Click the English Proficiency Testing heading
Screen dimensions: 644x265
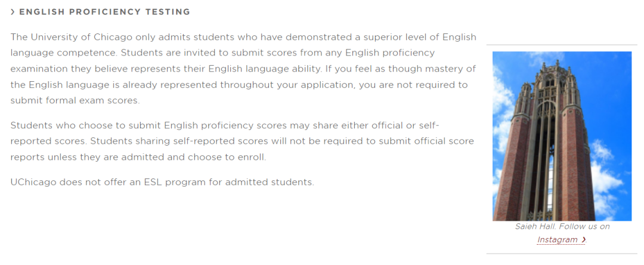tap(105, 12)
